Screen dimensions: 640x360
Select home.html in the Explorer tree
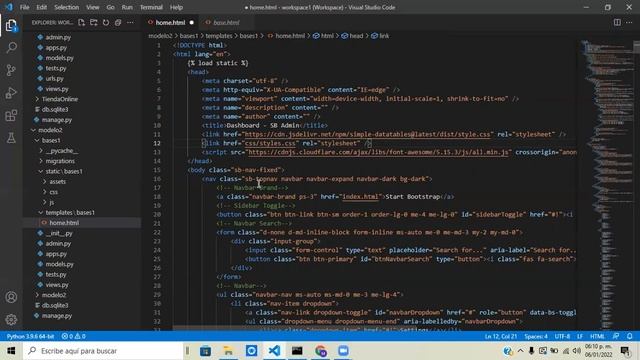(64, 223)
